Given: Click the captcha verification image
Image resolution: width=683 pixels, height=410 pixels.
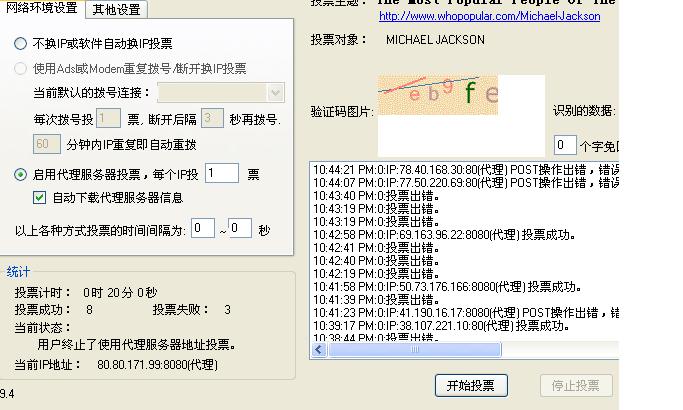Looking at the screenshot, I should [437, 94].
